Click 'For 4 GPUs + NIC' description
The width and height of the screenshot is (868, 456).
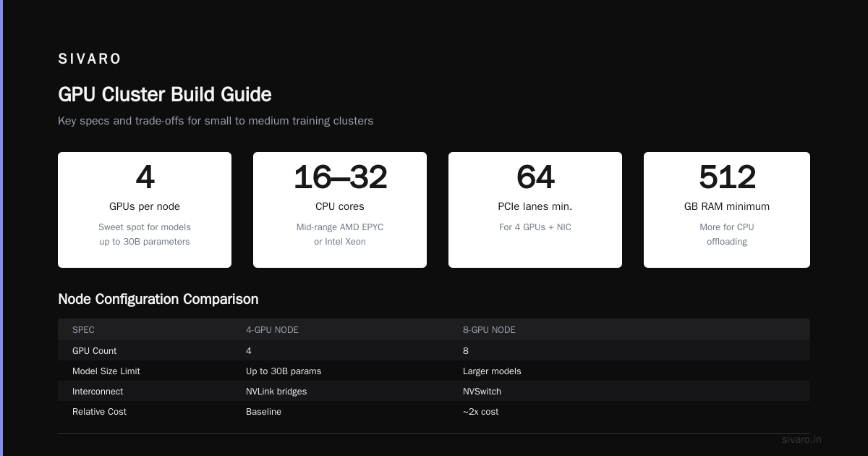pos(535,227)
